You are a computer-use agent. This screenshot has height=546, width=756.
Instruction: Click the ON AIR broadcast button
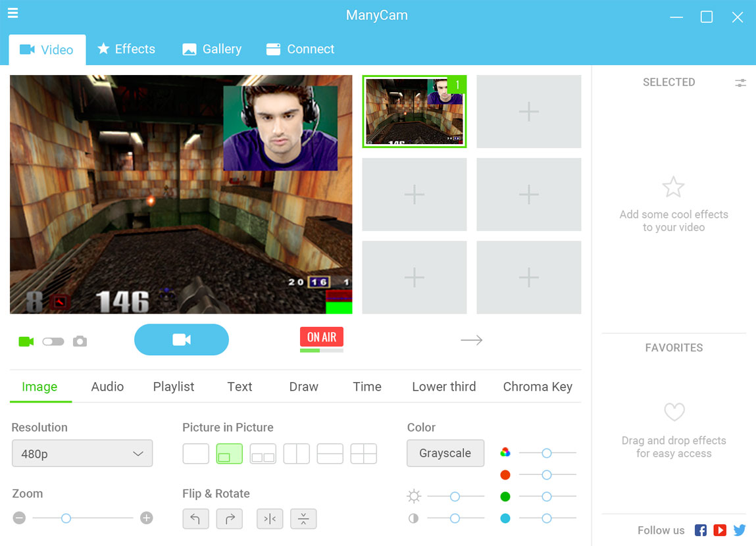(321, 337)
